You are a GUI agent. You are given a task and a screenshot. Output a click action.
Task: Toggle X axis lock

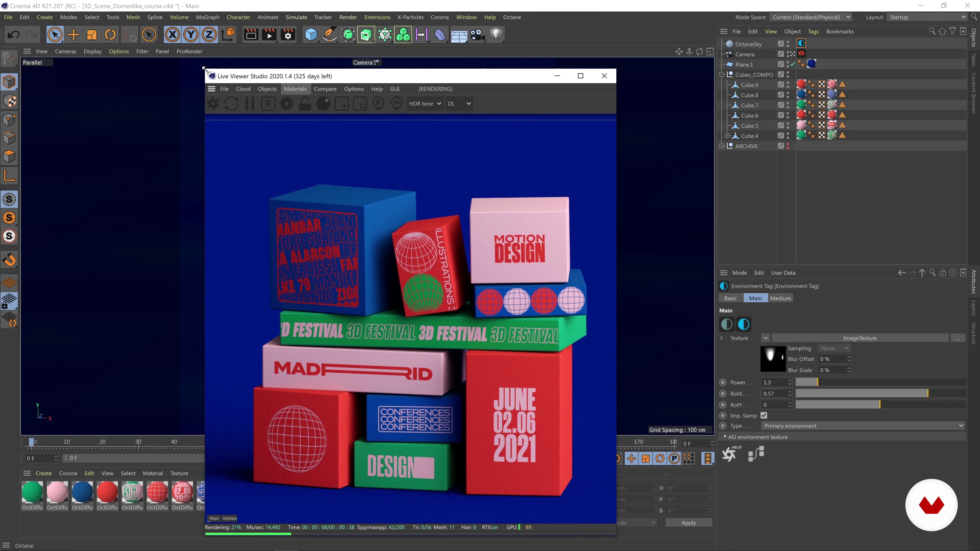tap(172, 35)
